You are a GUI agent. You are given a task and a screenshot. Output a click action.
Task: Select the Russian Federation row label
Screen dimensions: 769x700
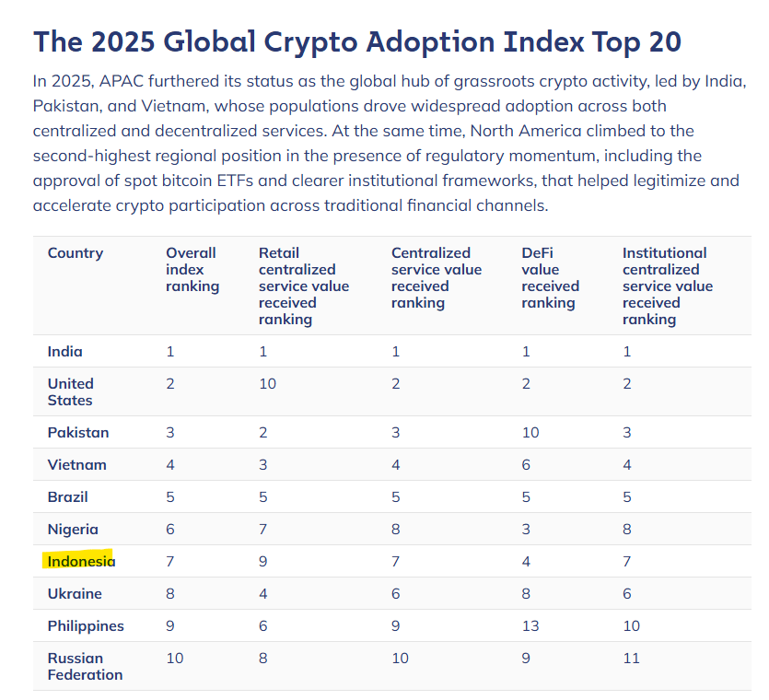coord(85,666)
